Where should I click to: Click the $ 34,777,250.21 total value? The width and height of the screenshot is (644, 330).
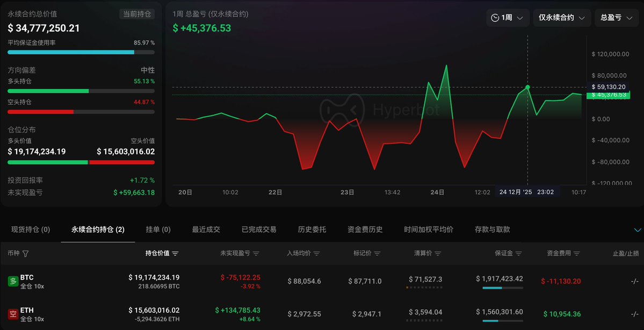coord(44,28)
